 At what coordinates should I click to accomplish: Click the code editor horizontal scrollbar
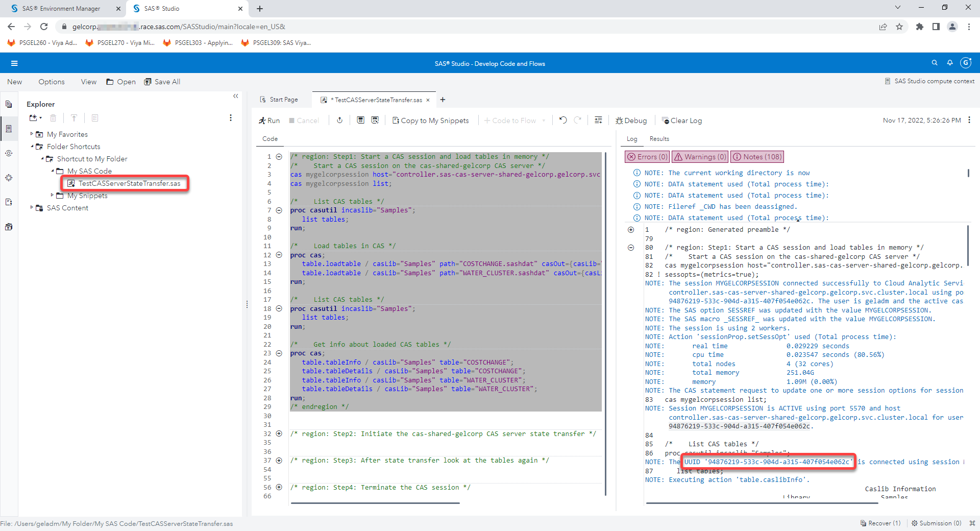point(375,503)
